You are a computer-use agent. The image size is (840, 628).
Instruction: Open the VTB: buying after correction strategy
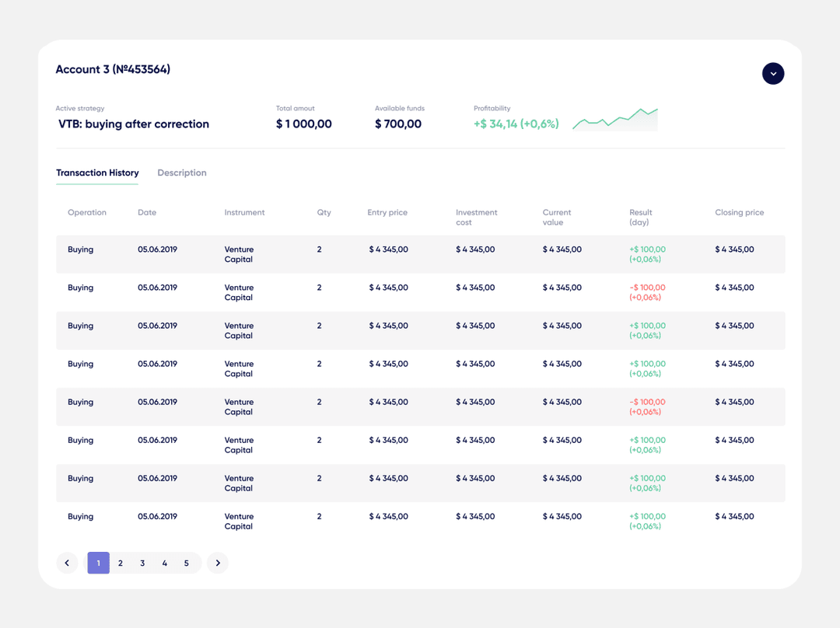[134, 124]
